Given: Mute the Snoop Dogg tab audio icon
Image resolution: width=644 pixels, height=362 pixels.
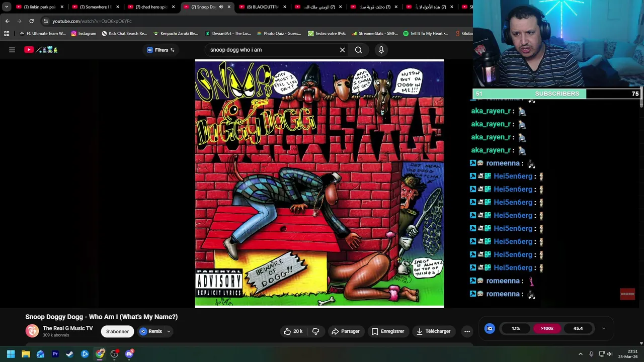Looking at the screenshot, I should coord(220,7).
